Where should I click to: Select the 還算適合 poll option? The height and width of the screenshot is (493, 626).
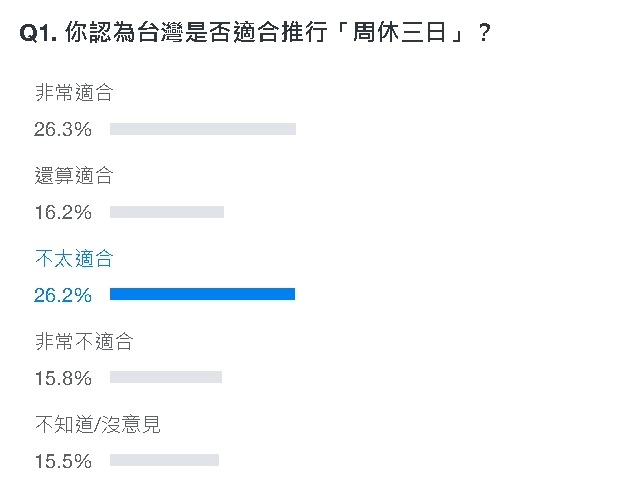point(74,176)
